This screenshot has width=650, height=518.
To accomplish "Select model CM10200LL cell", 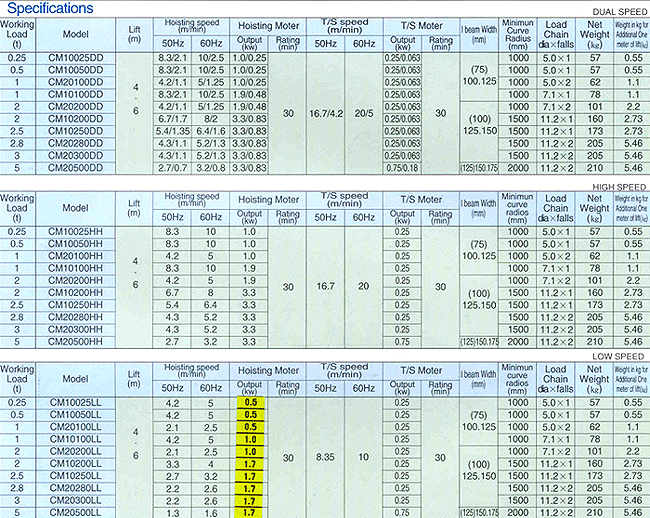I will coord(75,464).
